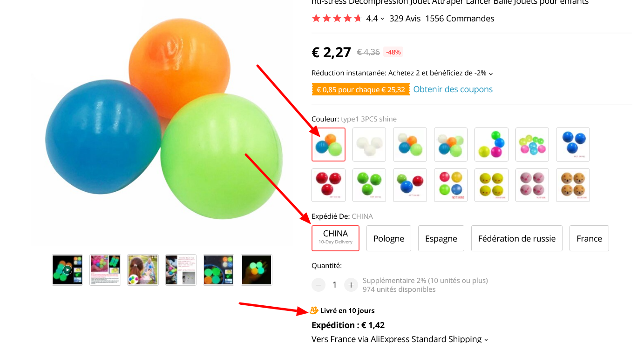Open the Obtenir des coupons link
This screenshot has width=644, height=343.
coord(453,89)
